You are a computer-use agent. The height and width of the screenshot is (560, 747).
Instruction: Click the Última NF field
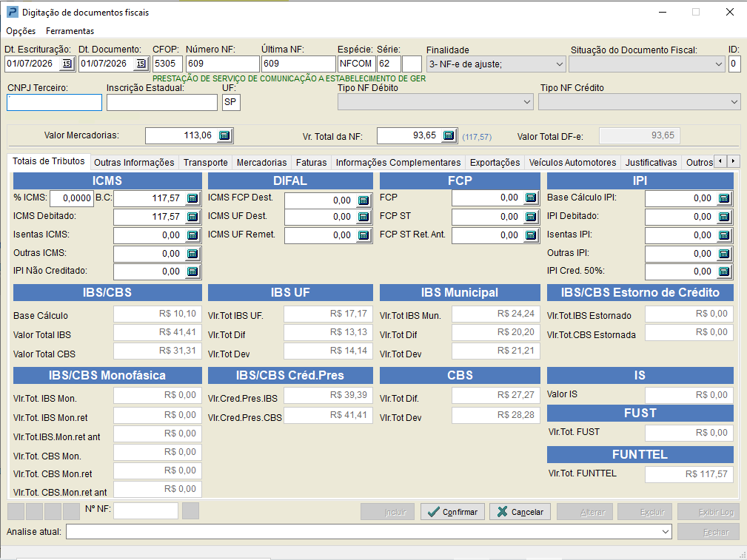[298, 64]
